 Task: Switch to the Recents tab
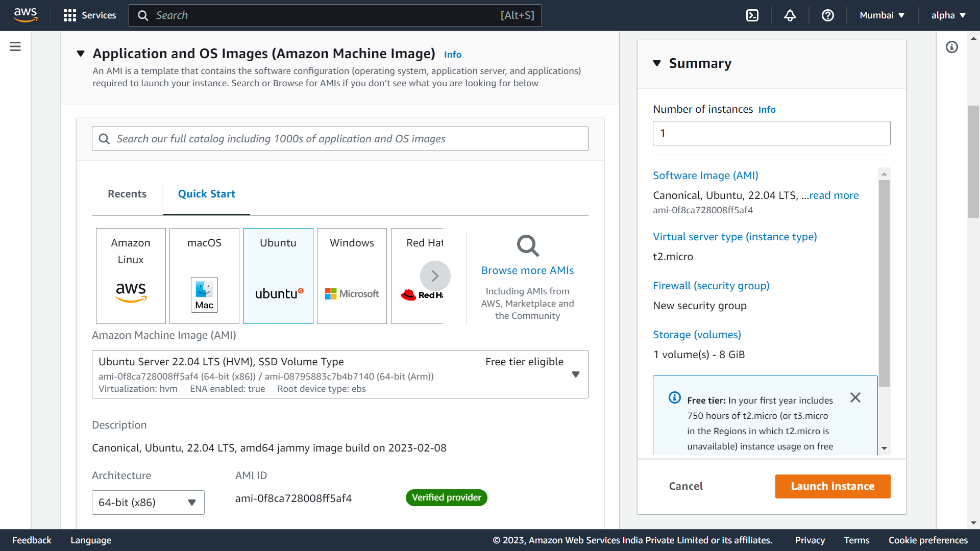point(127,194)
